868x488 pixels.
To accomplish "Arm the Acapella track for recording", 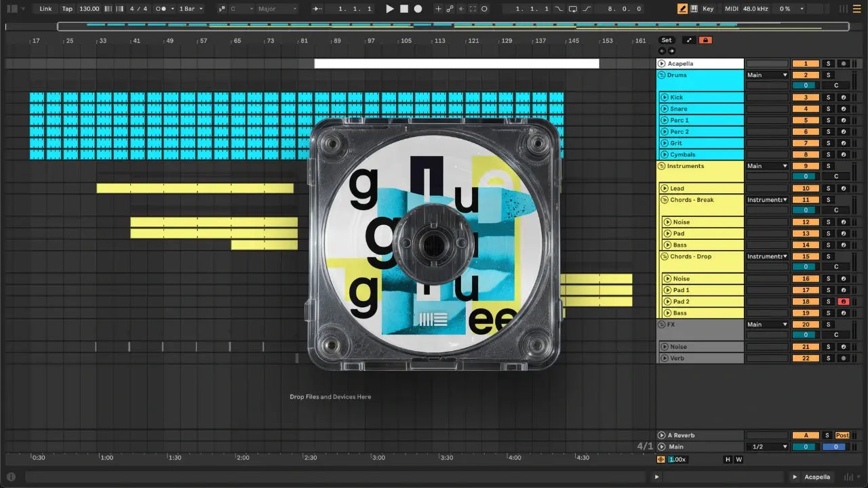I will [844, 64].
